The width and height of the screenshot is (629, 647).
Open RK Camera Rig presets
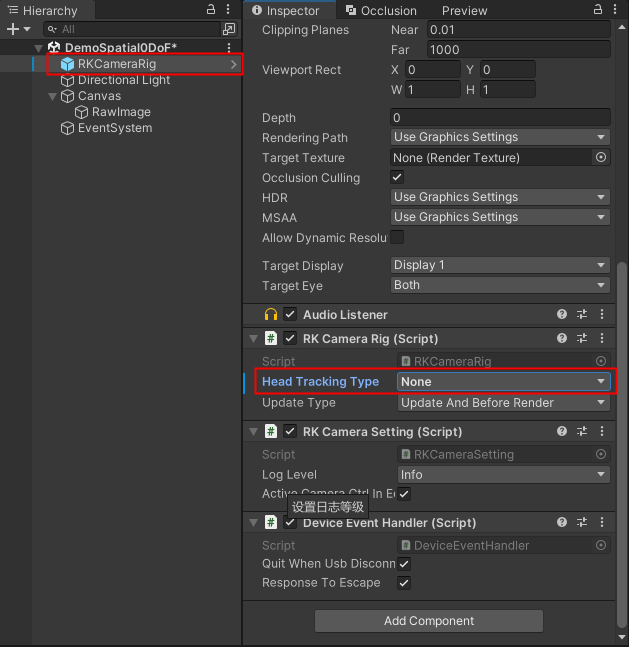click(582, 338)
